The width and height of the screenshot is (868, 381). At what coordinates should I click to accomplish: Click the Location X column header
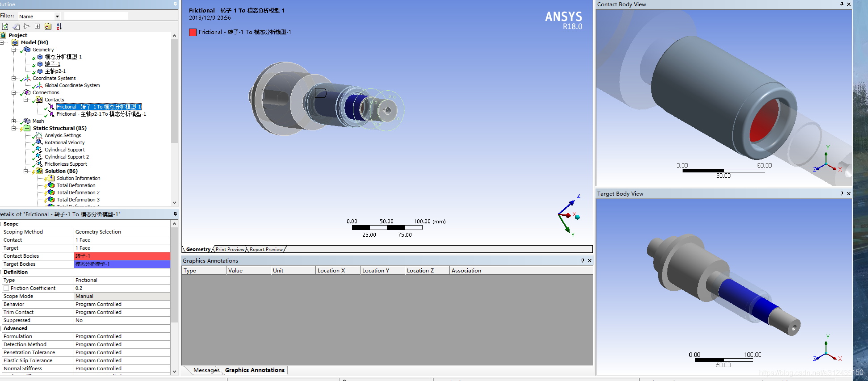[338, 270]
